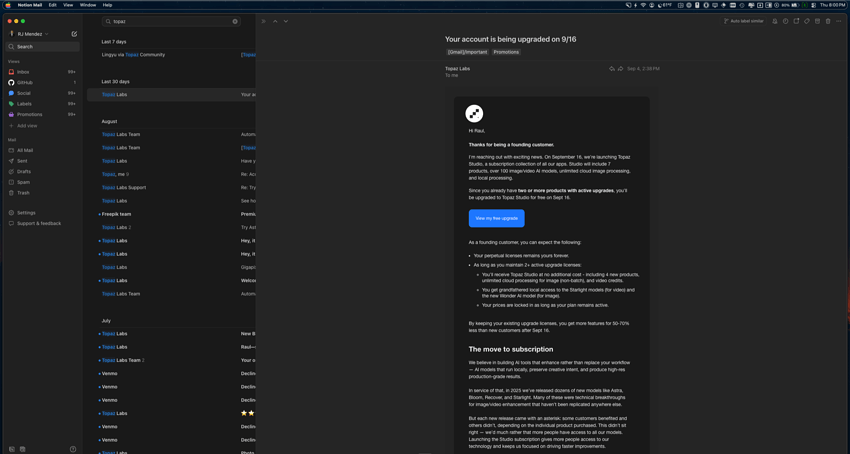This screenshot has width=850, height=454.
Task: Open the Window menu
Action: click(88, 5)
